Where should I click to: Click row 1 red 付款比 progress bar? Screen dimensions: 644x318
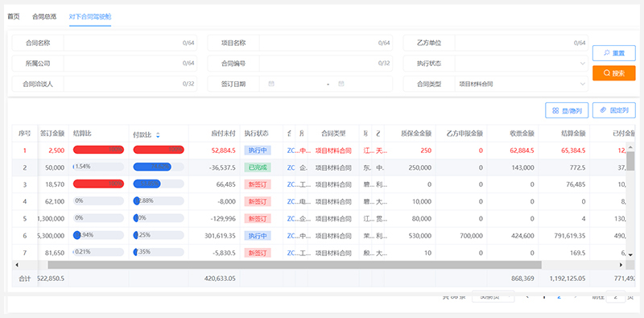159,150
